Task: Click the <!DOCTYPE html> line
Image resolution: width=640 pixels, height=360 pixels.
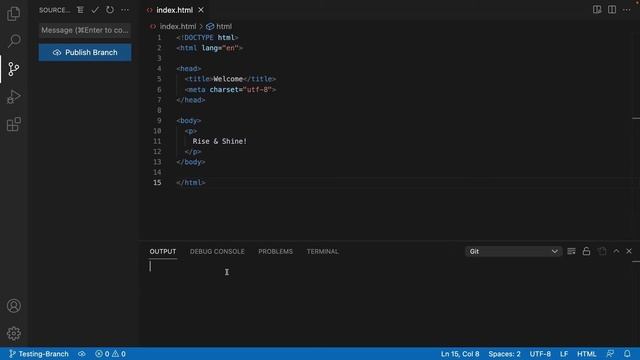Action: coord(207,38)
